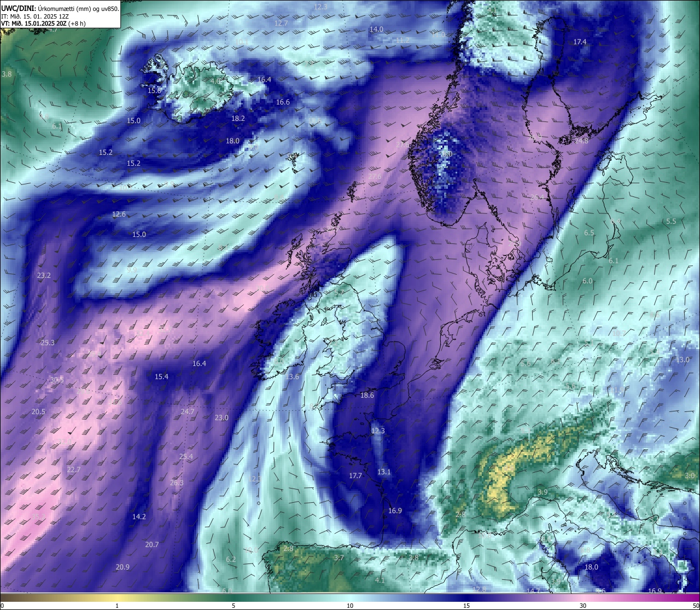Click the 15.6 value west of Iceland
This screenshot has width=700, height=610.
click(154, 90)
